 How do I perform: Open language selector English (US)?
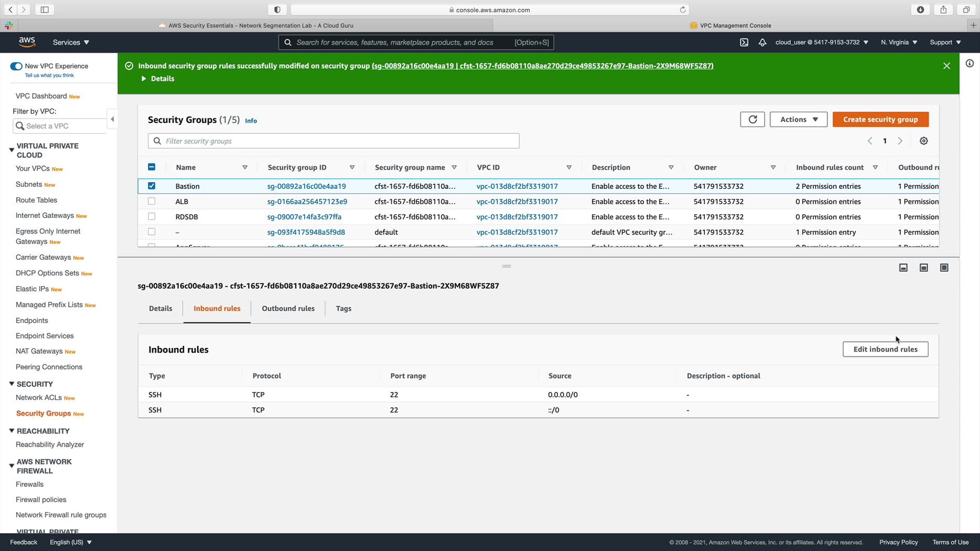(71, 542)
